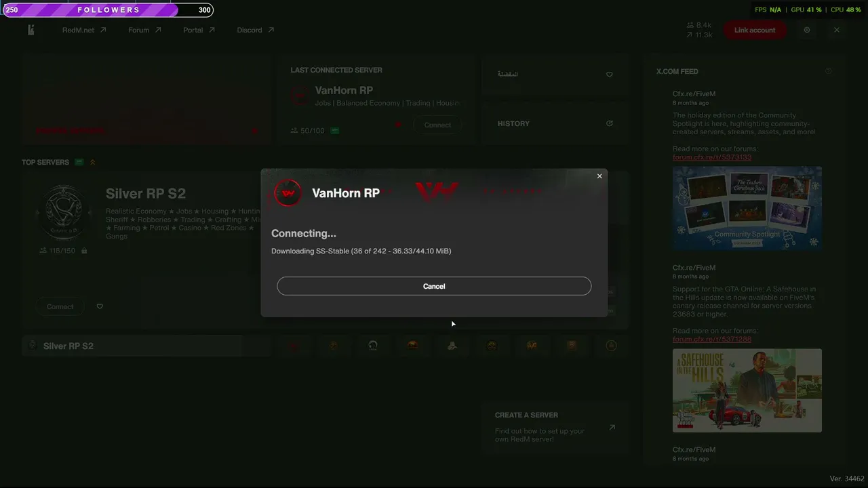Image resolution: width=868 pixels, height=488 pixels.
Task: Select the cowboy hat figure server icon
Action: (452, 346)
